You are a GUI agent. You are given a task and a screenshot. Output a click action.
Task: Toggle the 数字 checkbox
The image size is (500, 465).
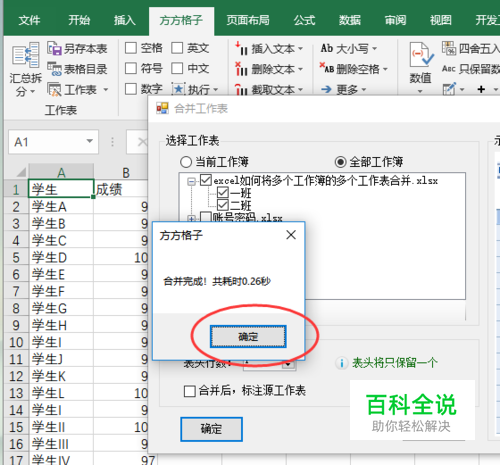tap(131, 89)
